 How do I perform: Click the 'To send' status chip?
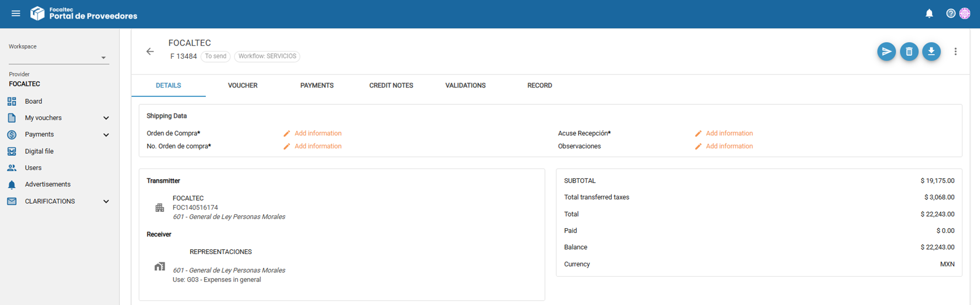[216, 56]
